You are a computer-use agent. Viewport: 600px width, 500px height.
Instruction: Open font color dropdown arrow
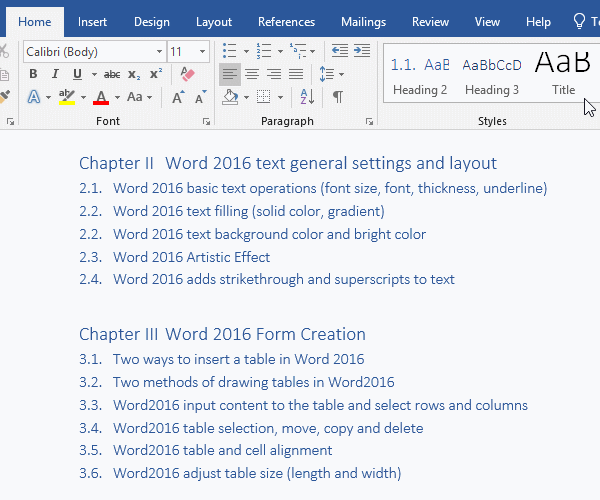point(117,97)
